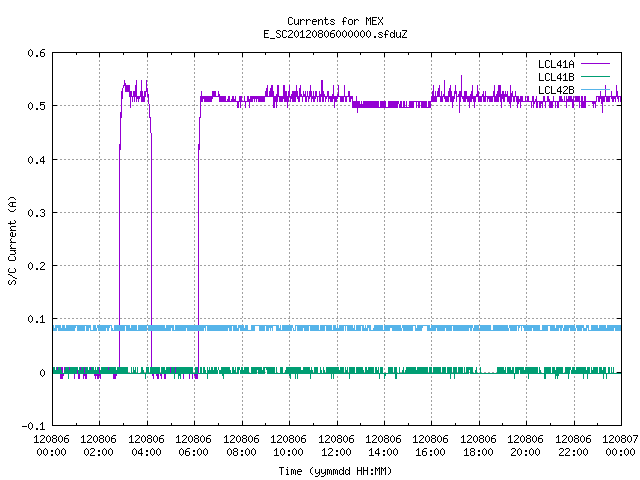Click the y-axis tick value 0.1

tap(37, 319)
